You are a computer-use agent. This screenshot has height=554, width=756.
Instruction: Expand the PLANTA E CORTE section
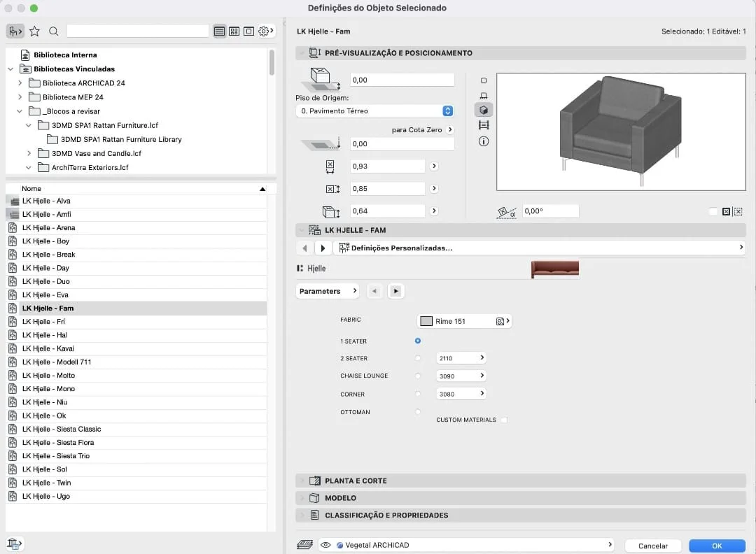(356, 481)
